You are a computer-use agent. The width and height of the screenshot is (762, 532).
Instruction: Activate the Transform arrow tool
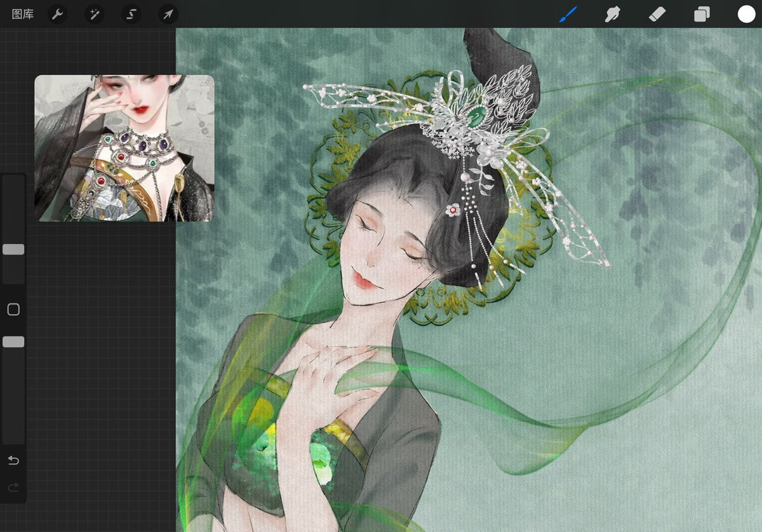tap(168, 14)
